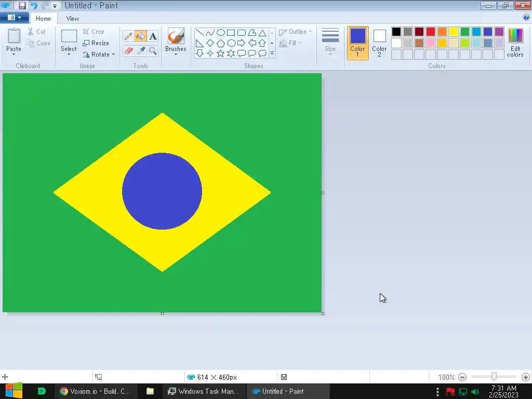
Task: Select the Eraser tool
Action: coord(128,51)
